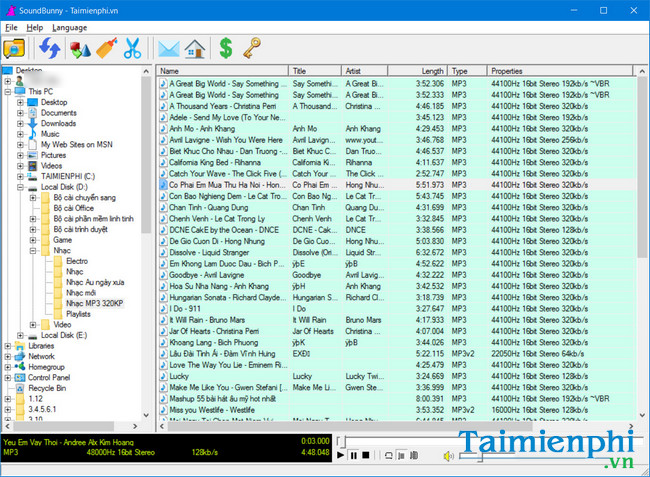Expand the Local Disk (E:) node
650x477 pixels.
(20, 335)
